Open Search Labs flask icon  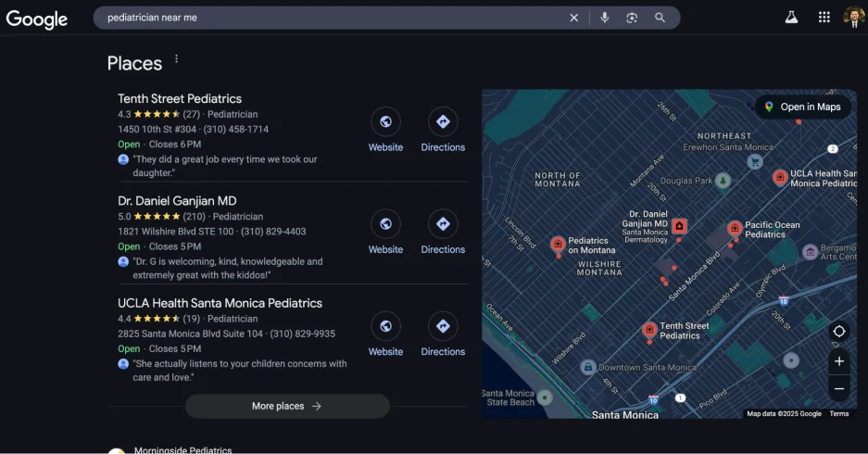(x=792, y=18)
